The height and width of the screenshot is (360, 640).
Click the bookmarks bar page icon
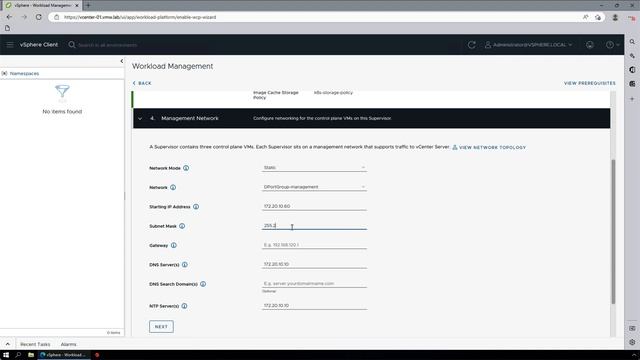(7, 28)
